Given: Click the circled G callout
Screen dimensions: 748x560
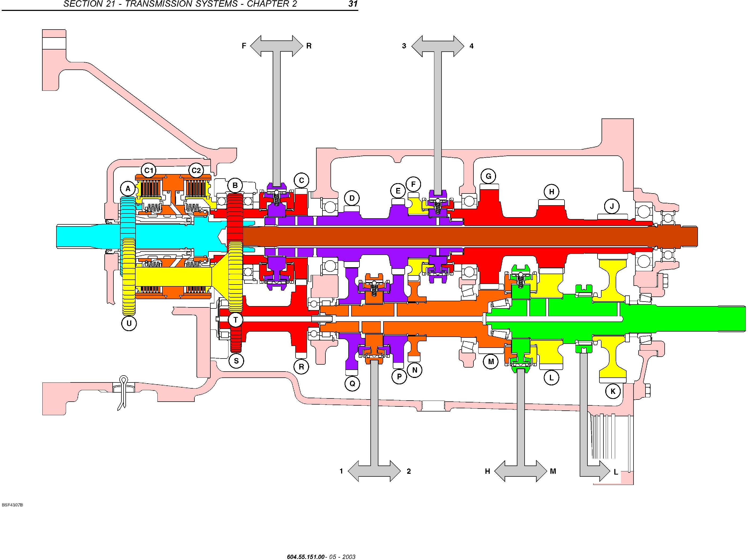Looking at the screenshot, I should 488,176.
